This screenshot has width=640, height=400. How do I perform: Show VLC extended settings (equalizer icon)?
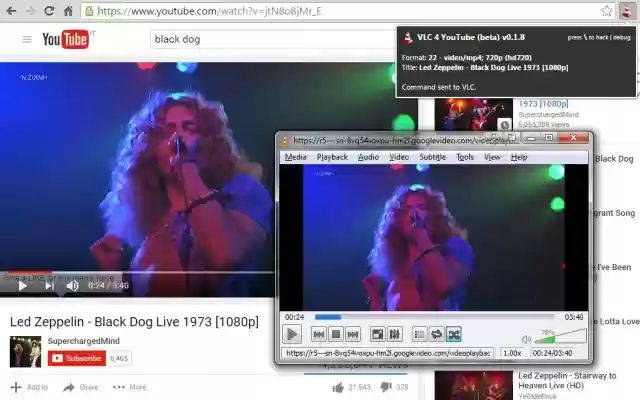[394, 335]
